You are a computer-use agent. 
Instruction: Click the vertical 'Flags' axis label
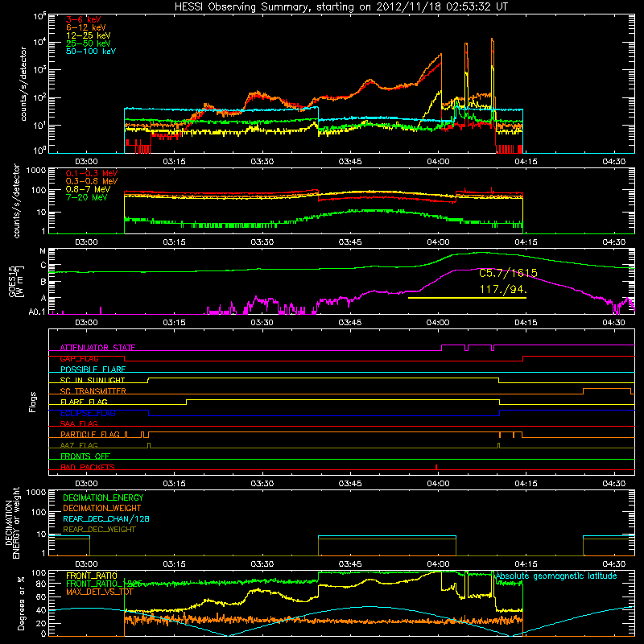click(33, 402)
